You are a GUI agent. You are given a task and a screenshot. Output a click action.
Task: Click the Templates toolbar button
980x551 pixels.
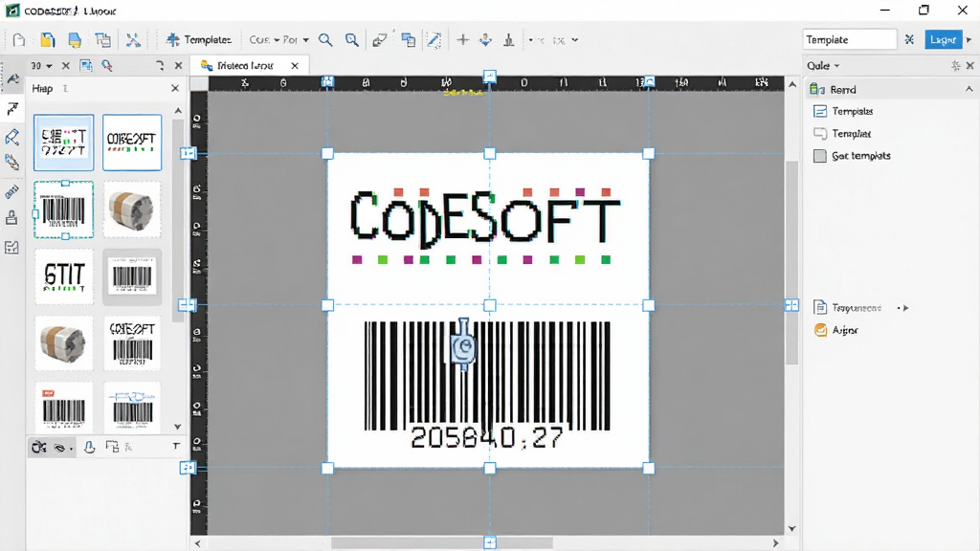tap(199, 40)
